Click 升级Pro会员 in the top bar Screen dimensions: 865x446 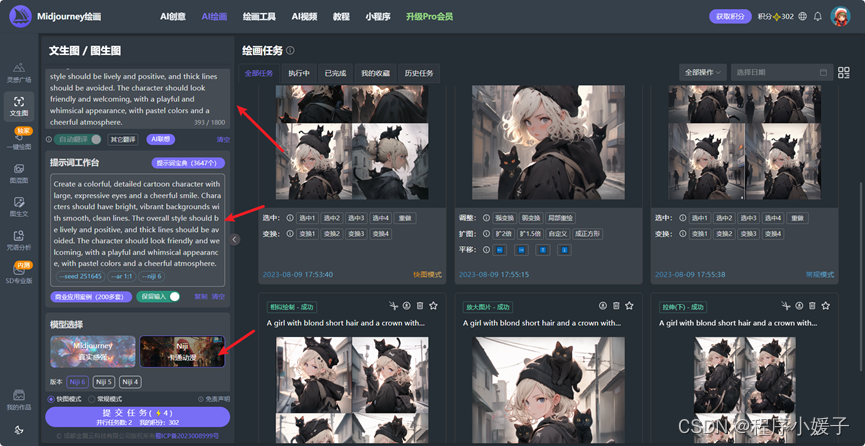coord(429,17)
